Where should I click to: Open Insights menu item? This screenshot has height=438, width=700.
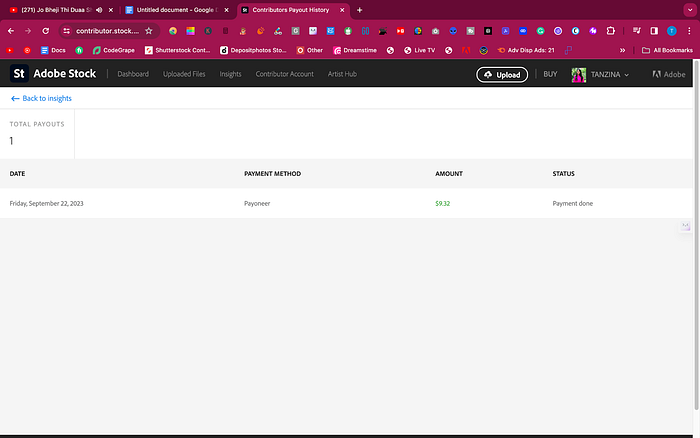pos(230,74)
